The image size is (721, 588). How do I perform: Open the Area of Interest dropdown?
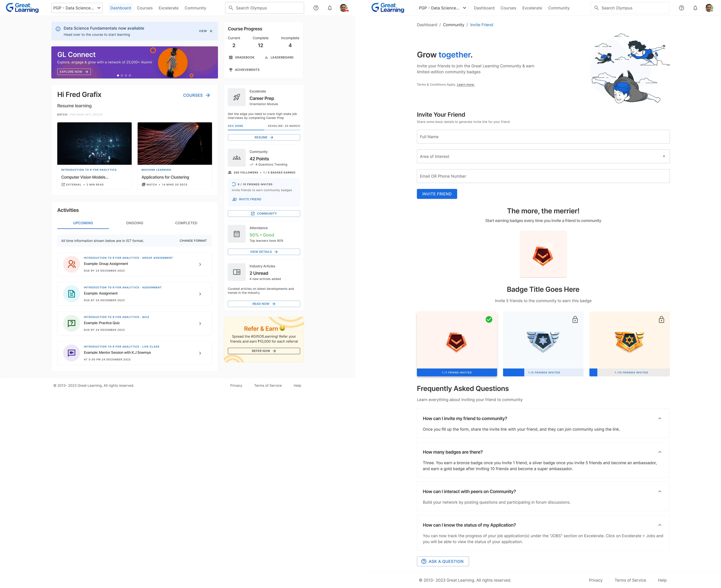543,157
